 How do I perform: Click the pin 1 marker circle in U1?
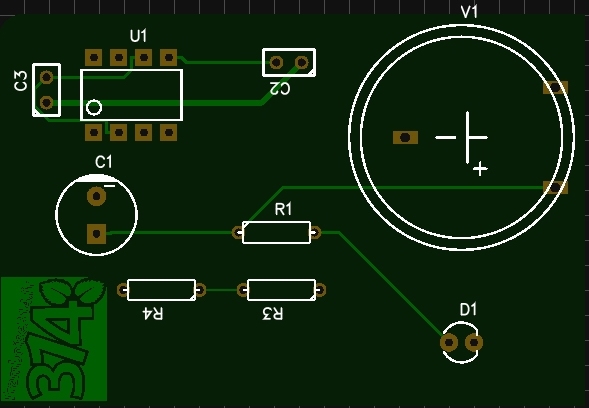[x=94, y=108]
